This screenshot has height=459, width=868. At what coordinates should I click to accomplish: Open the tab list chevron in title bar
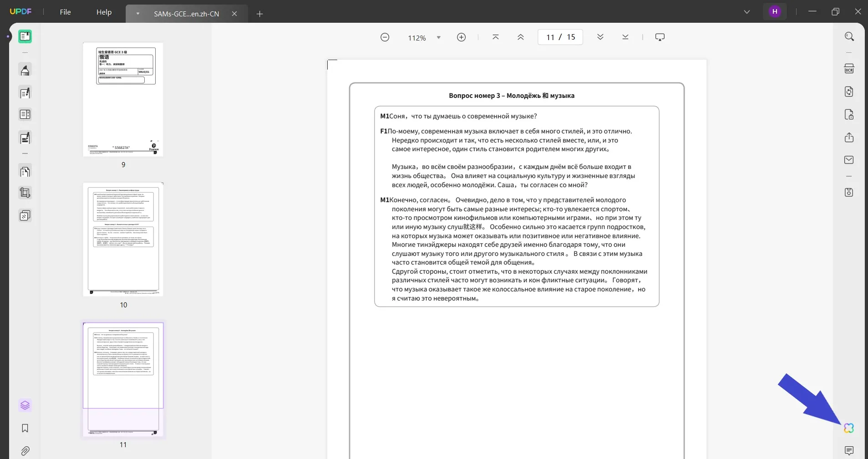click(747, 12)
